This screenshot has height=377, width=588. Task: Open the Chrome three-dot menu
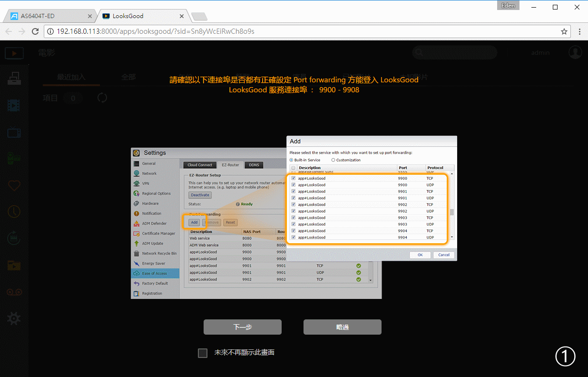coord(579,31)
